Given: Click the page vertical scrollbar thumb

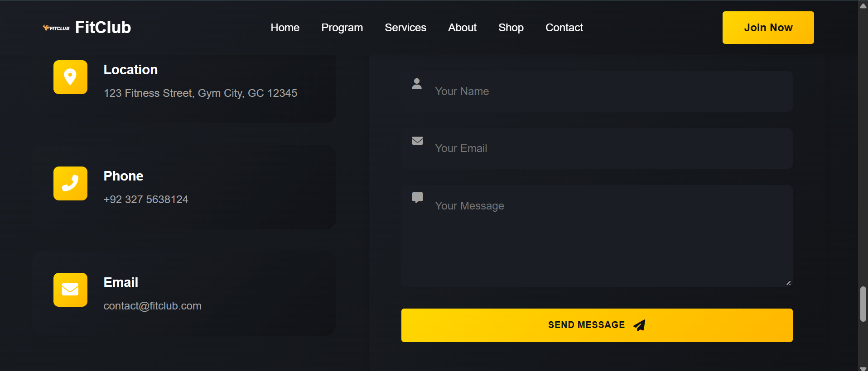Looking at the screenshot, I should pyautogui.click(x=863, y=304).
